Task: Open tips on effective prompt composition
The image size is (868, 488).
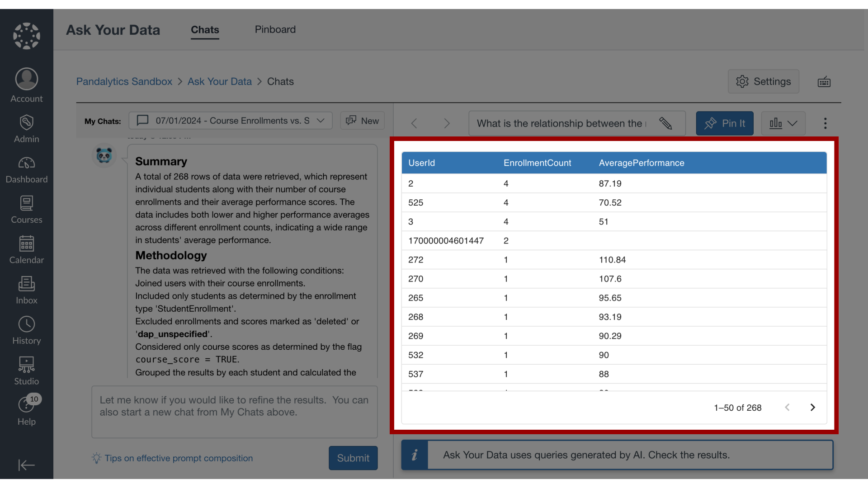Action: [178, 458]
